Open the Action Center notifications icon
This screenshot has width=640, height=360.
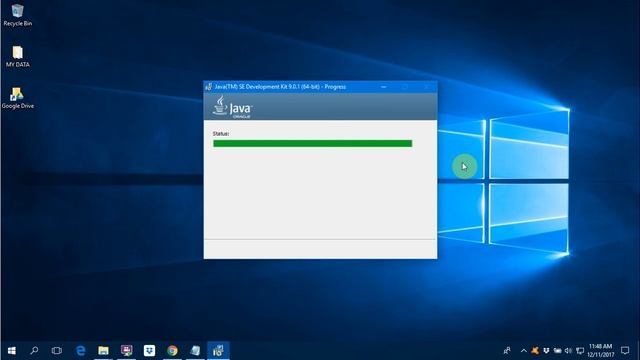click(x=625, y=351)
